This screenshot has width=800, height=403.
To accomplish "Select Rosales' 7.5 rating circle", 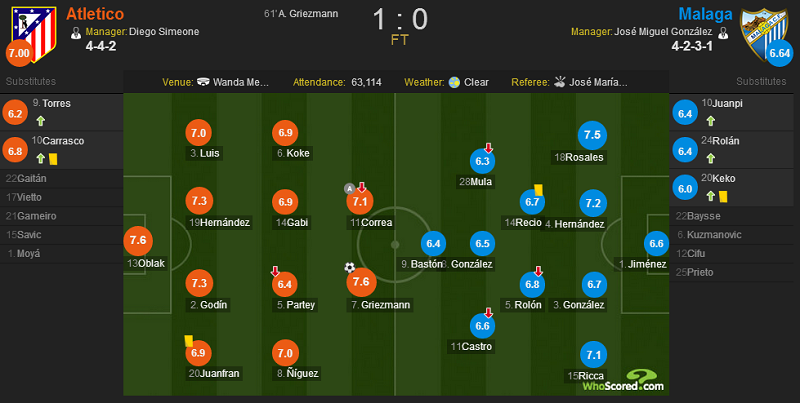I will pyautogui.click(x=592, y=135).
